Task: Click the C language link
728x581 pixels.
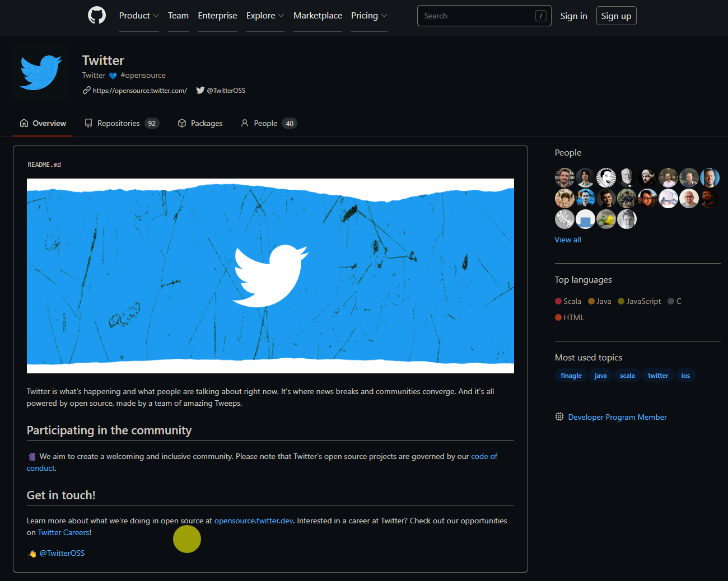Action: [x=675, y=301]
